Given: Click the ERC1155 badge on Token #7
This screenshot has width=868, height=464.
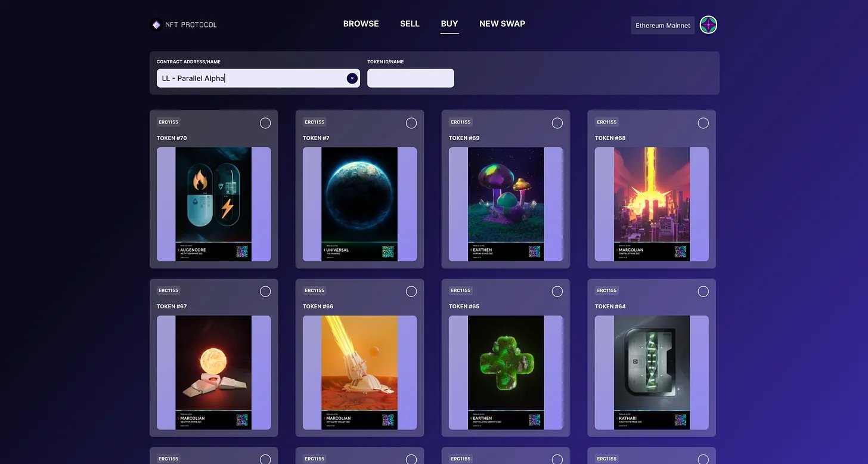Looking at the screenshot, I should tap(315, 122).
